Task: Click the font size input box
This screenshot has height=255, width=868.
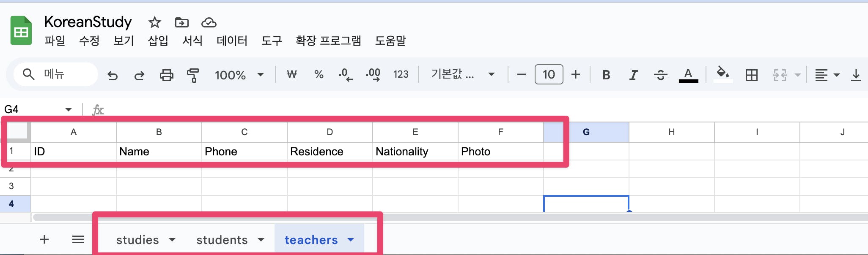Action: 549,75
